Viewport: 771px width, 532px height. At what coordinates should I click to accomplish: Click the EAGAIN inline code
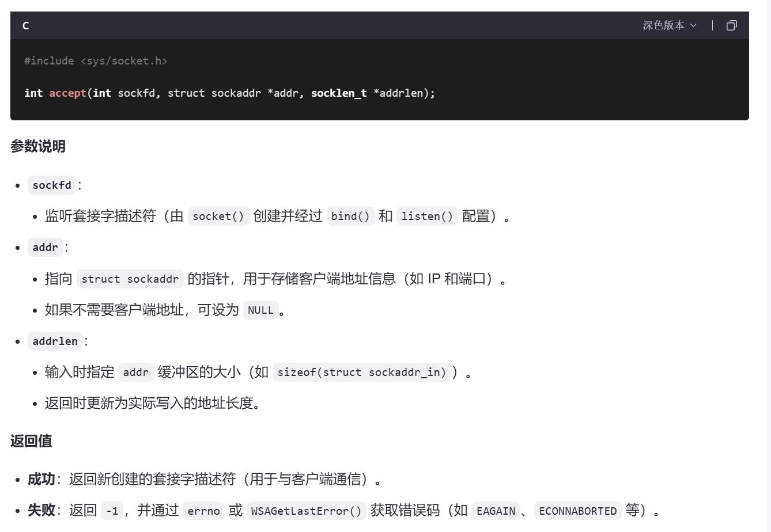click(x=496, y=511)
